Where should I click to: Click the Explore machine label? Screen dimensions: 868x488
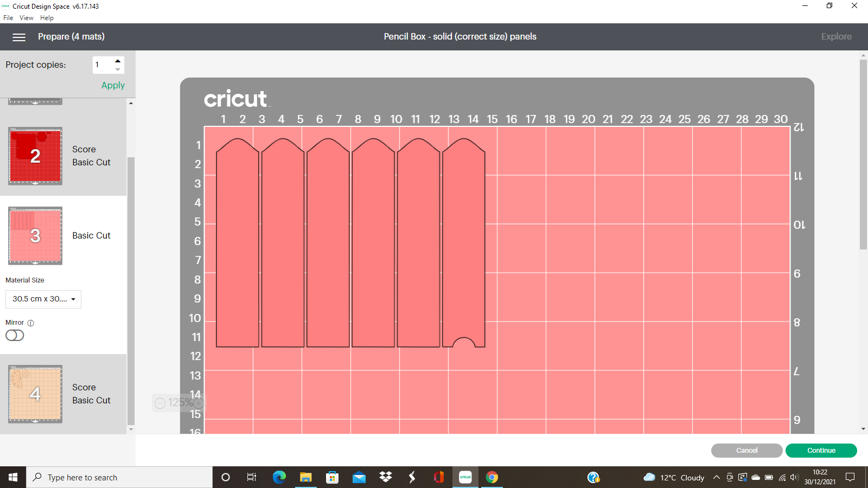point(836,37)
